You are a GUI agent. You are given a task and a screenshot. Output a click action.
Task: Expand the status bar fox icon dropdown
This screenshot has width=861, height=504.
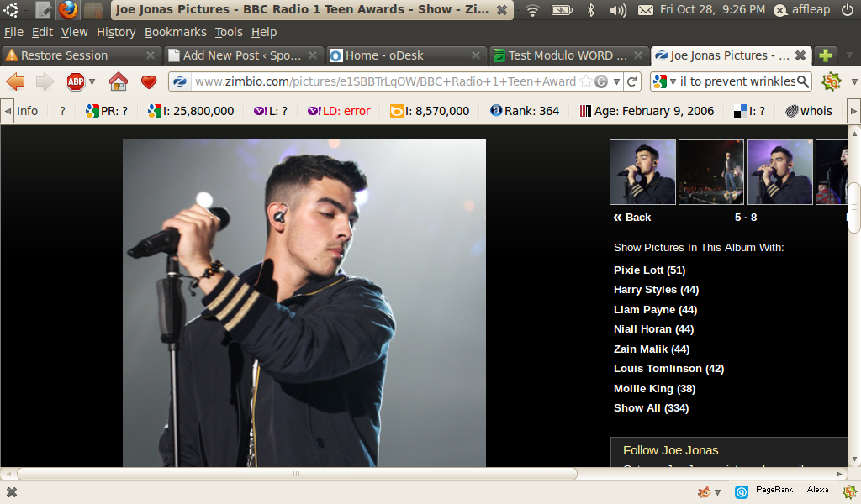pos(717,492)
